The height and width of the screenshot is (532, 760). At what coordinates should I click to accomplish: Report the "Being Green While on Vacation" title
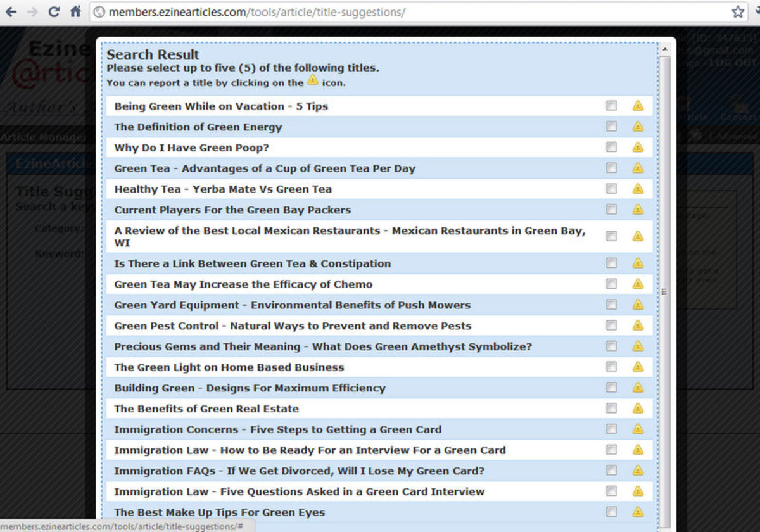(638, 106)
